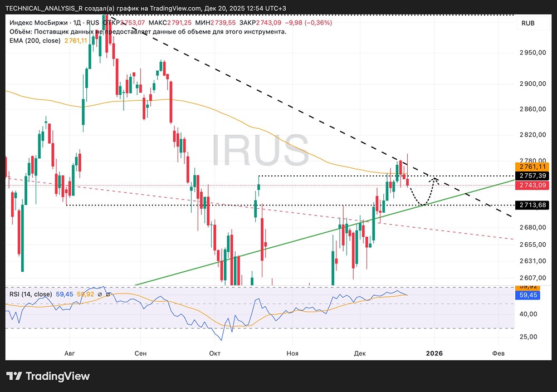Click the 2631,00 price axis label
The height and width of the screenshot is (392, 557).
[533, 261]
